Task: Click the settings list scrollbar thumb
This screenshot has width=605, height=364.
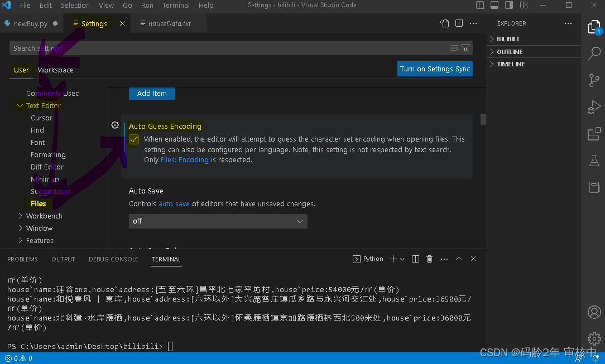Action: coord(483,119)
